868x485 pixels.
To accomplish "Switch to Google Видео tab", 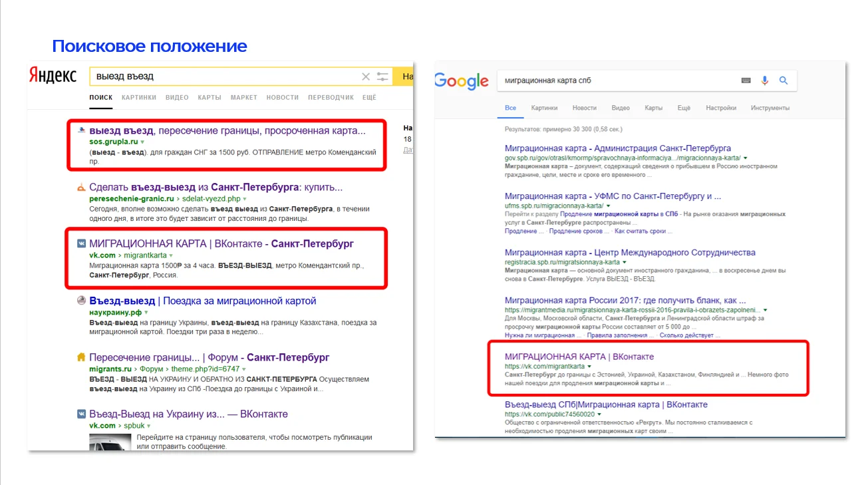I will pos(621,108).
